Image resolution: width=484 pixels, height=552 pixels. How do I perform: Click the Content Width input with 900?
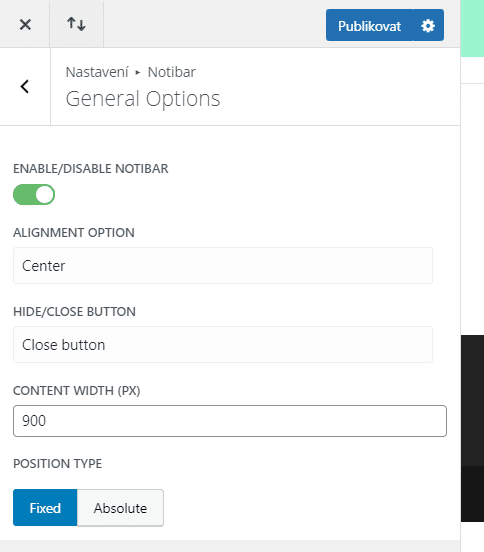coord(230,421)
